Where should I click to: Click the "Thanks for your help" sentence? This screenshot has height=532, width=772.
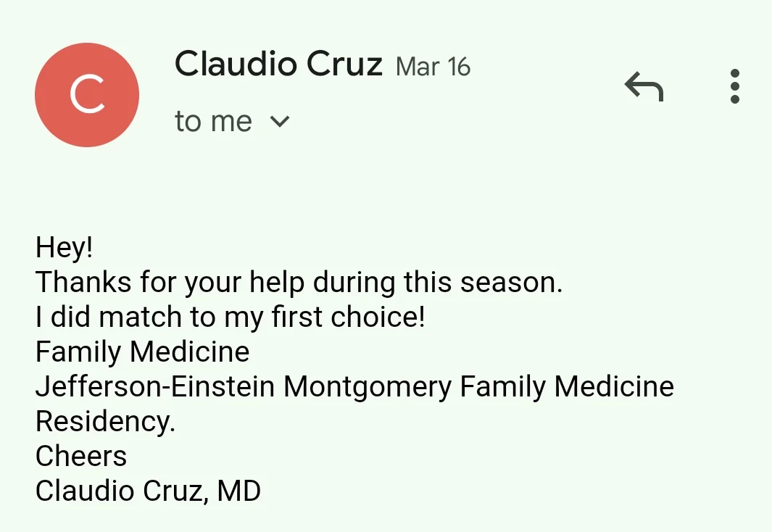299,282
